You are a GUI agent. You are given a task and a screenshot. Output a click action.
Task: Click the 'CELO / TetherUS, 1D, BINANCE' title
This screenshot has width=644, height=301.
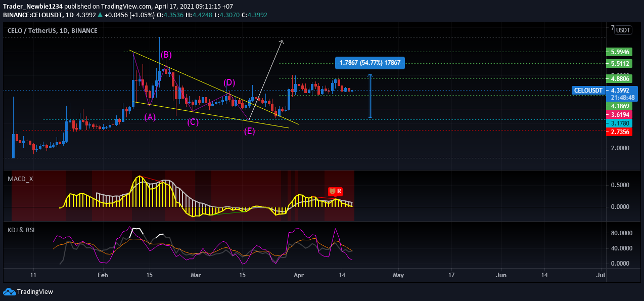(53, 31)
